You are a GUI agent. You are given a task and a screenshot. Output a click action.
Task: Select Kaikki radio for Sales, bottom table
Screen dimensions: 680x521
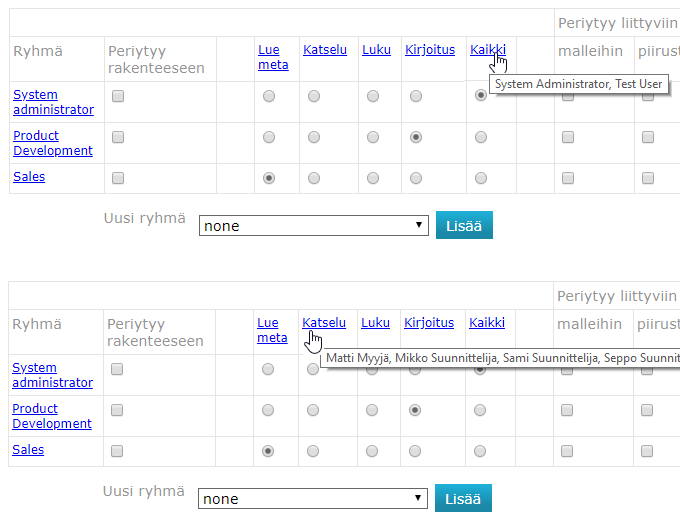coord(480,451)
